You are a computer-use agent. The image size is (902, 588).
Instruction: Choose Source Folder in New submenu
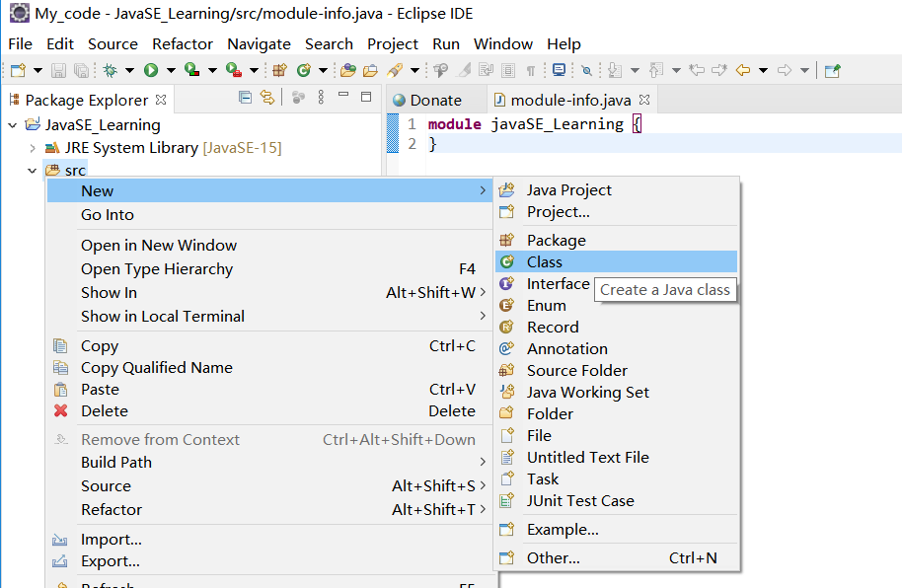pos(616,371)
